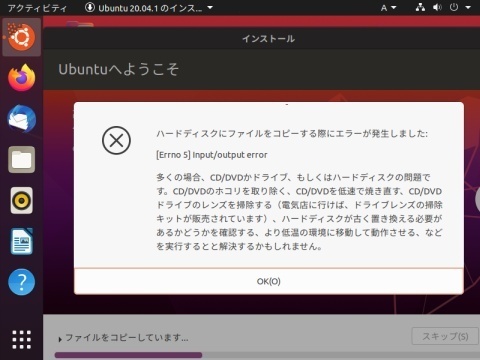Open the アクティビティ overview
This screenshot has height=360, width=480.
point(37,8)
